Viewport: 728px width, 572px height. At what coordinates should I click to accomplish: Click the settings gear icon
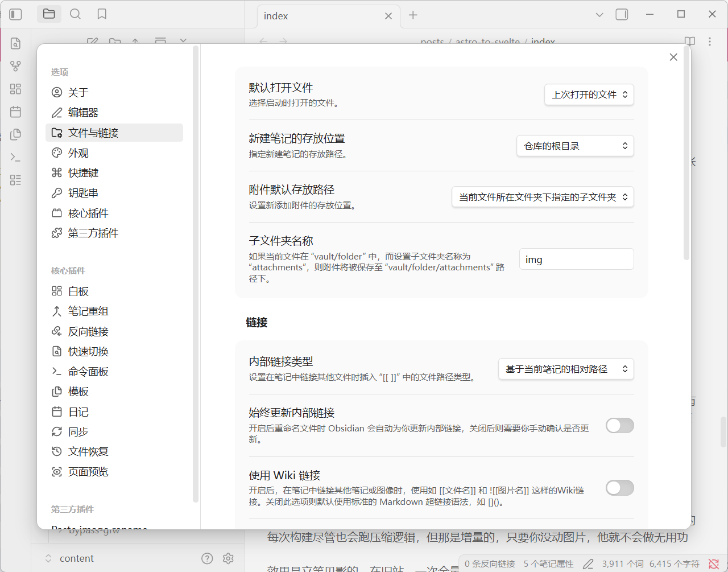click(228, 558)
